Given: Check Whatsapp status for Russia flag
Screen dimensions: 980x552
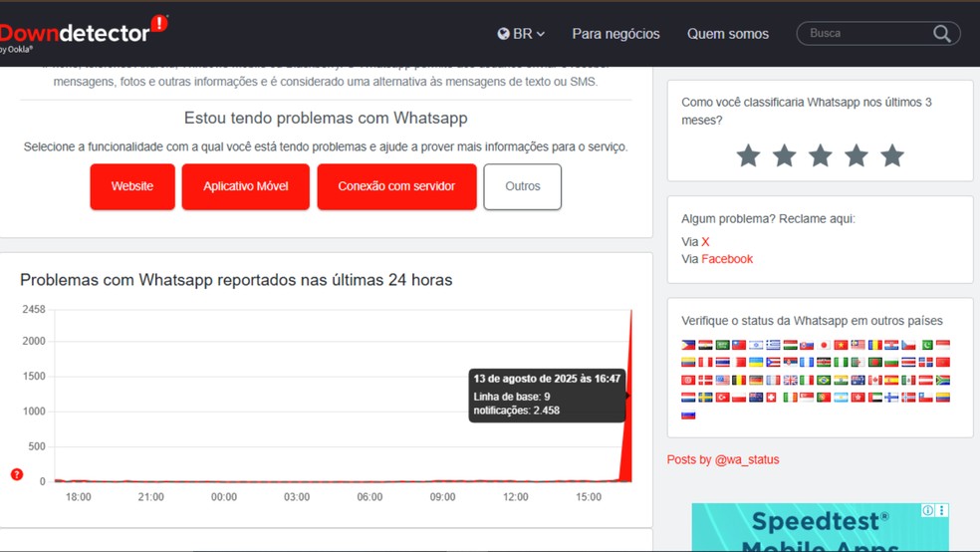Looking at the screenshot, I should point(688,415).
